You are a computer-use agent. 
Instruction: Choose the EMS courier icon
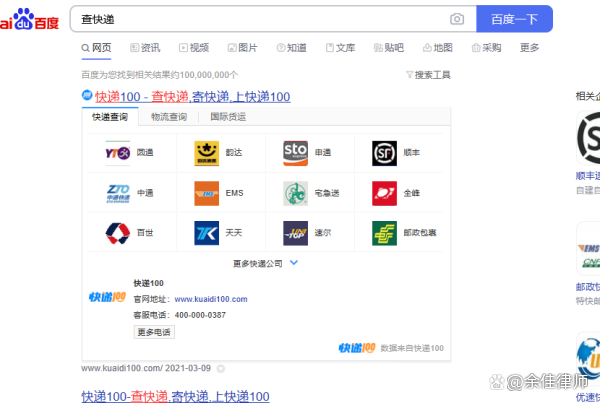207,193
